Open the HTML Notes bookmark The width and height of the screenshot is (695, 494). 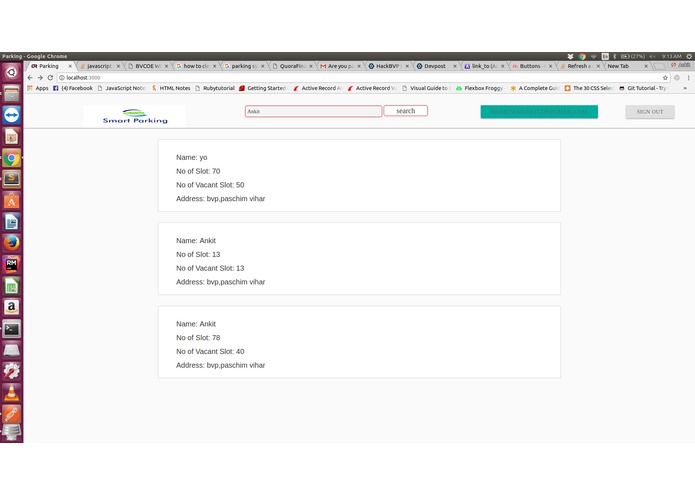pyautogui.click(x=171, y=88)
